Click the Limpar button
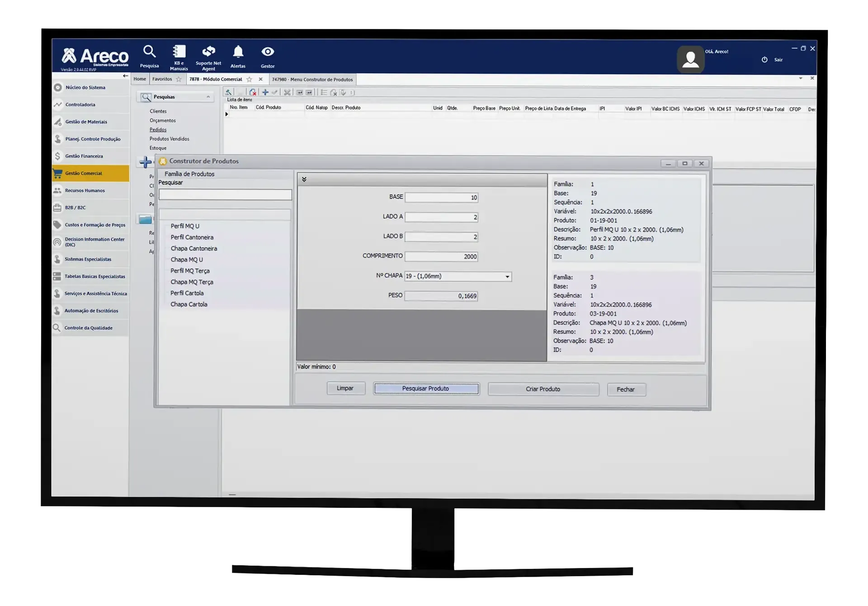 (345, 388)
